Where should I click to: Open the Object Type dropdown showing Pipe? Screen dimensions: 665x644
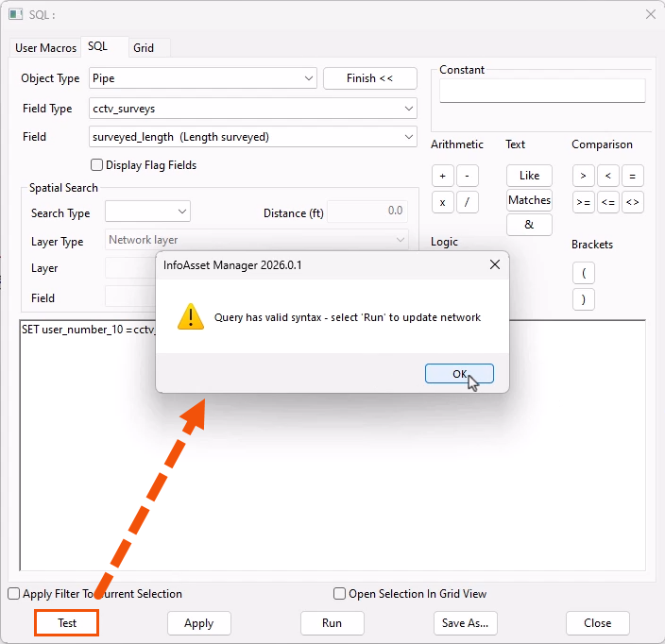(203, 78)
